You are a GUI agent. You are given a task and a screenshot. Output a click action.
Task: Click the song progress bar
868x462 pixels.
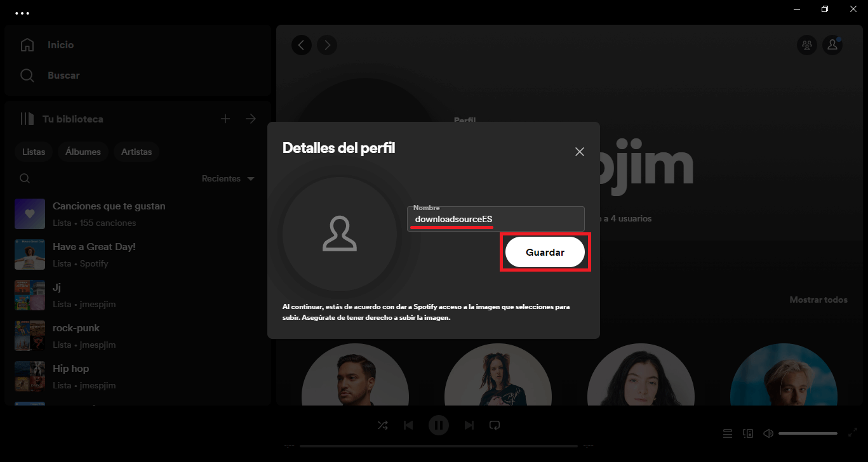(x=438, y=445)
